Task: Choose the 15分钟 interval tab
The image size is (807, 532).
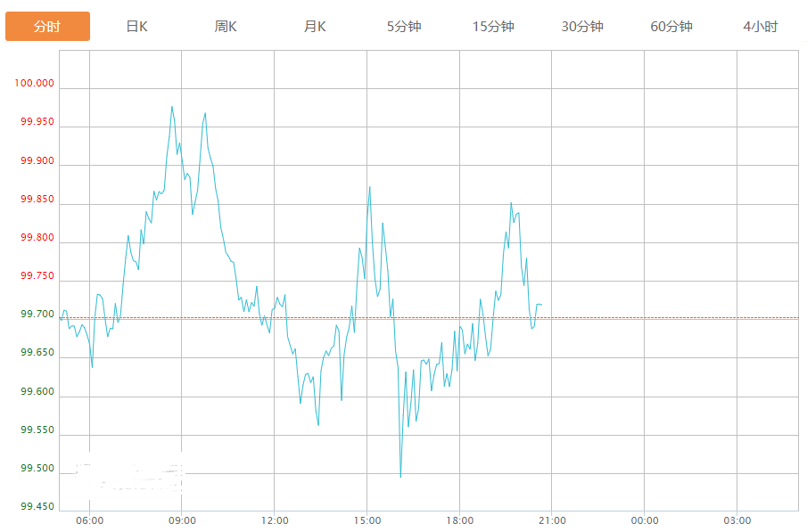Action: click(x=493, y=27)
